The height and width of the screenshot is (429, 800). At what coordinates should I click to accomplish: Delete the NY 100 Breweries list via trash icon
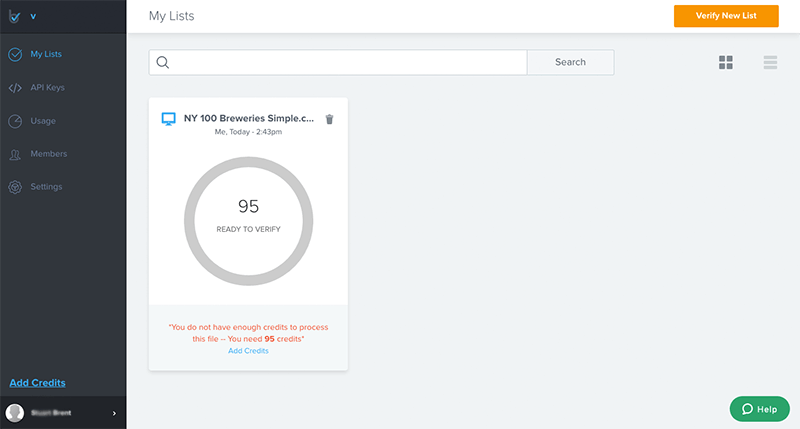[330, 119]
